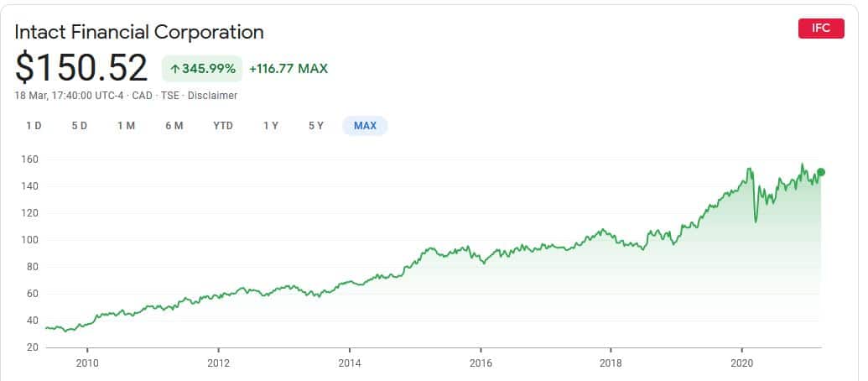Select the 6M time range

pyautogui.click(x=174, y=126)
